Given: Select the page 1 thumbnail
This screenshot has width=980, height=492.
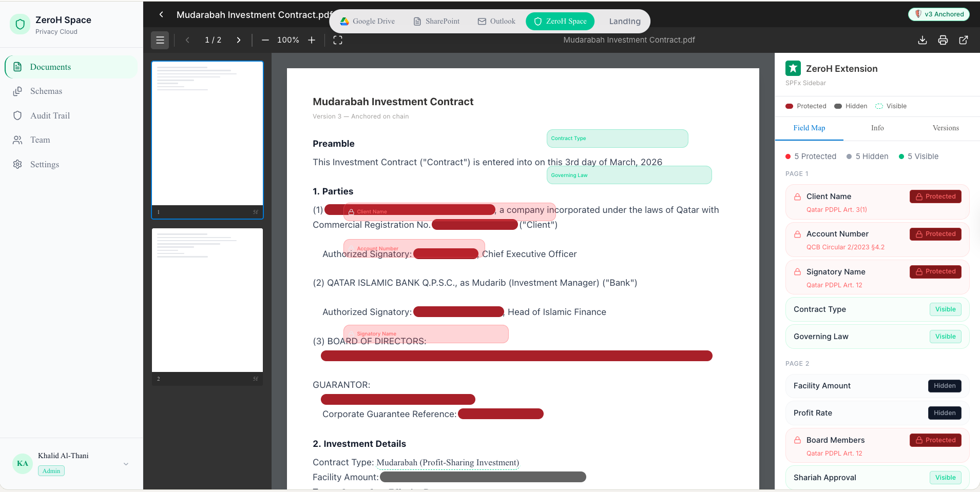Looking at the screenshot, I should (x=207, y=140).
